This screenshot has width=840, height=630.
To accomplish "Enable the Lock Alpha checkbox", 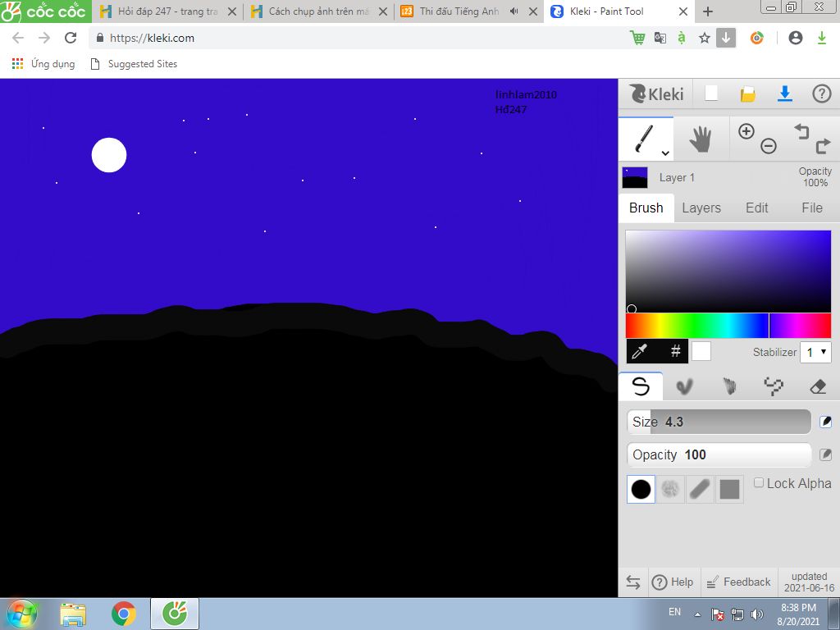I will (x=759, y=482).
